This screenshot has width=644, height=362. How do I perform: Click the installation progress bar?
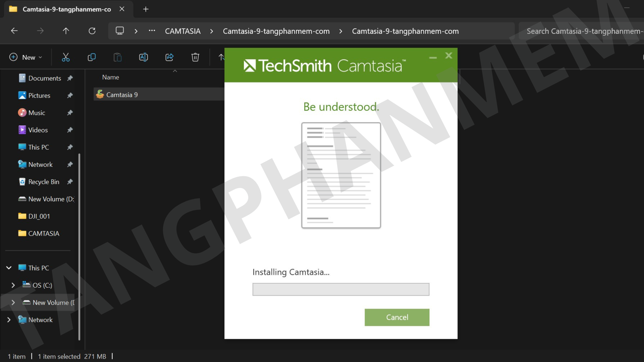pyautogui.click(x=341, y=289)
